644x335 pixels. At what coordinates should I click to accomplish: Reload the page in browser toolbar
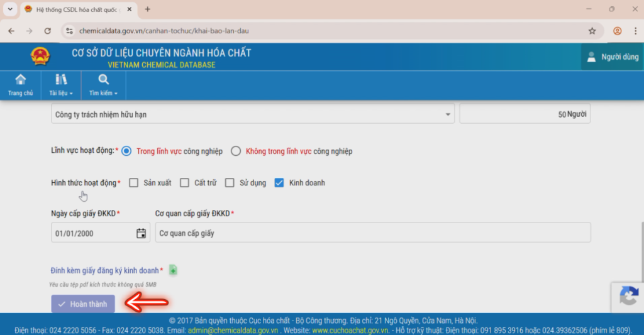pyautogui.click(x=48, y=31)
